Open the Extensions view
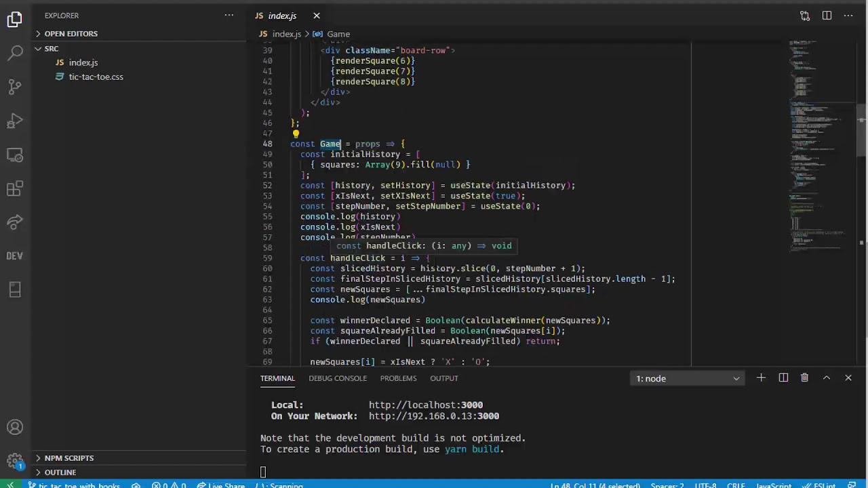 pyautogui.click(x=15, y=189)
